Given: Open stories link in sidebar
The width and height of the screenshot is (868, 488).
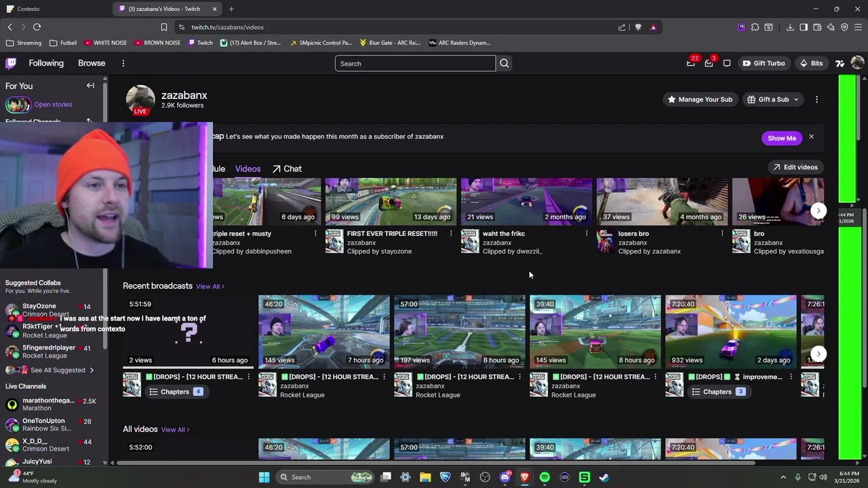Looking at the screenshot, I should tap(53, 104).
